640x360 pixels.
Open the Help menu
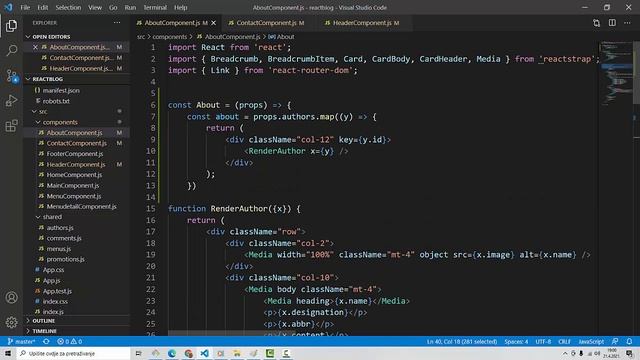[180, 7]
